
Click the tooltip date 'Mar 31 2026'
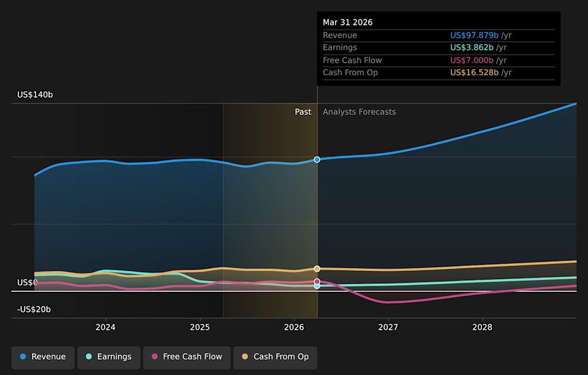point(348,23)
